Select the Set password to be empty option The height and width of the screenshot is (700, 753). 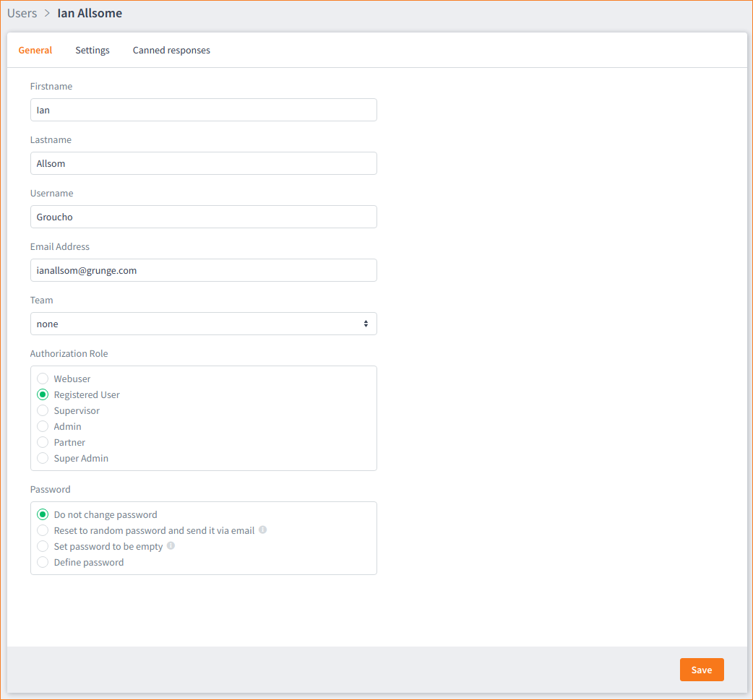[42, 546]
